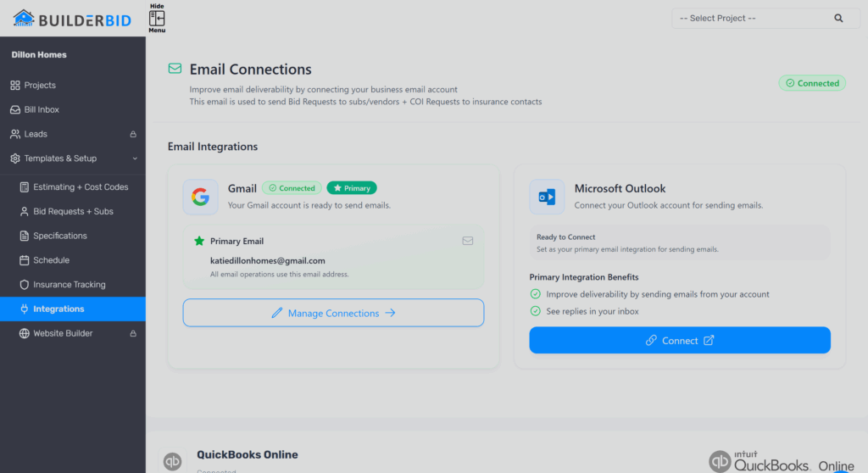This screenshot has height=473, width=868.
Task: Select Insurance Tracking in the sidebar
Action: [70, 285]
